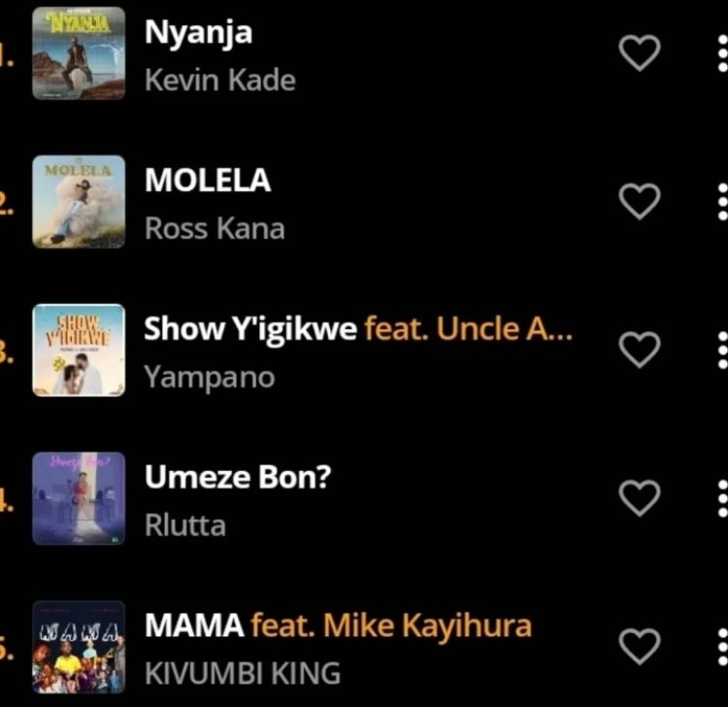Heart the track Umeze Bon?

coord(639,498)
